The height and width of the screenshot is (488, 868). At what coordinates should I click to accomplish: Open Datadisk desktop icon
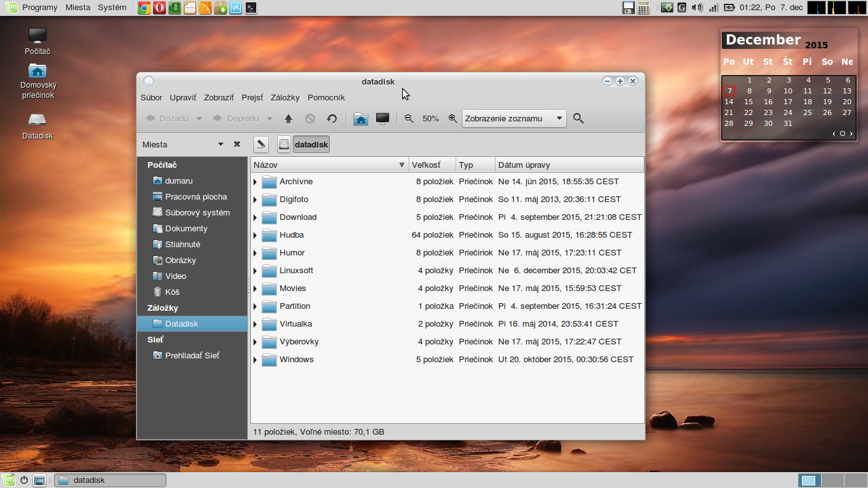(37, 121)
